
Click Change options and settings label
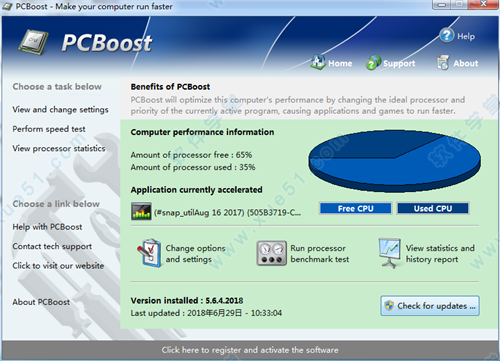[x=195, y=254]
